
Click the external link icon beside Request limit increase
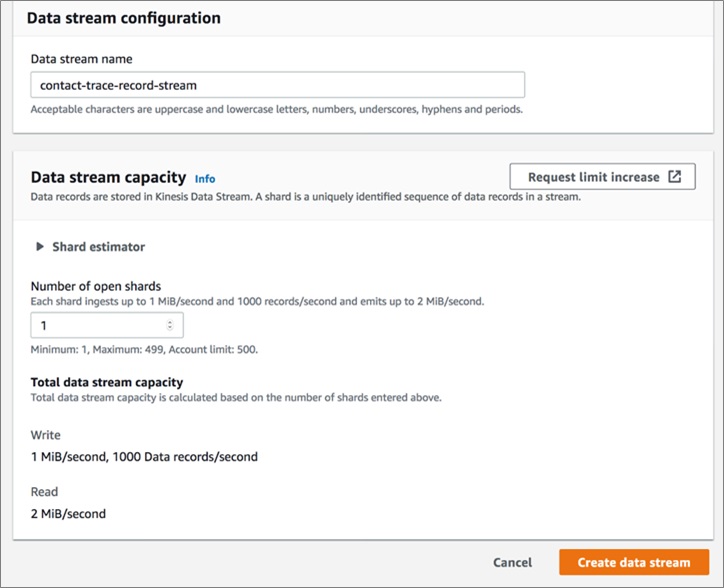pos(675,176)
